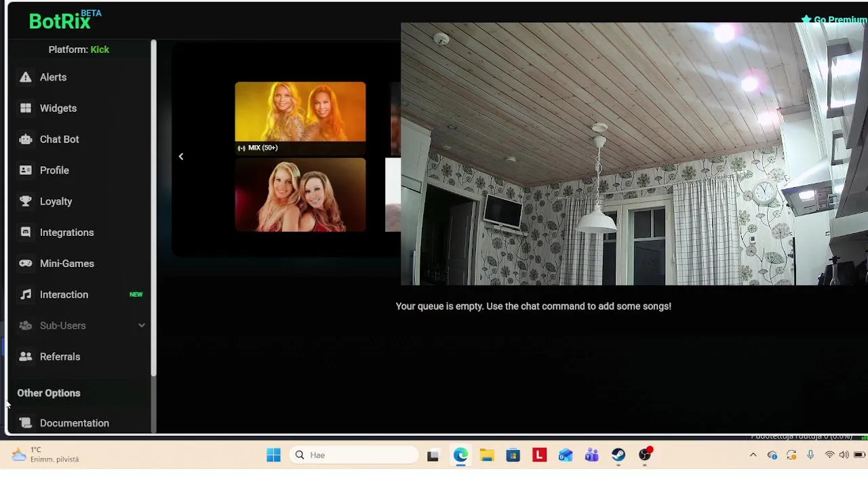Click the Integrations Discord icon
The height and width of the screenshot is (488, 868).
click(26, 232)
